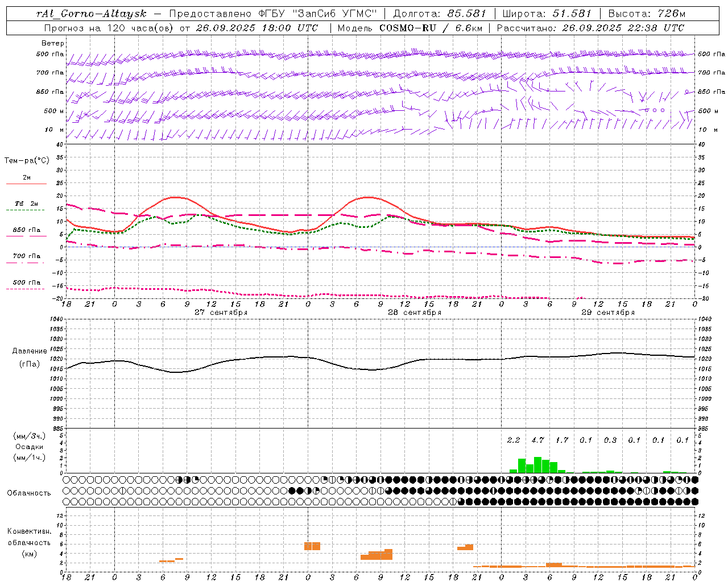Click the solid red legend line under '2м'
Image resolution: width=728 pixels, height=582 pixels.
point(26,184)
